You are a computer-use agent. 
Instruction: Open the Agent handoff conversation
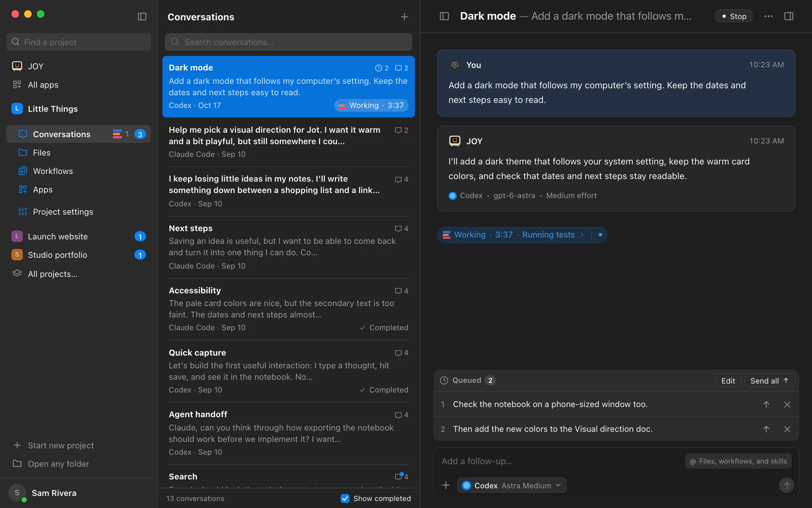pos(289,433)
